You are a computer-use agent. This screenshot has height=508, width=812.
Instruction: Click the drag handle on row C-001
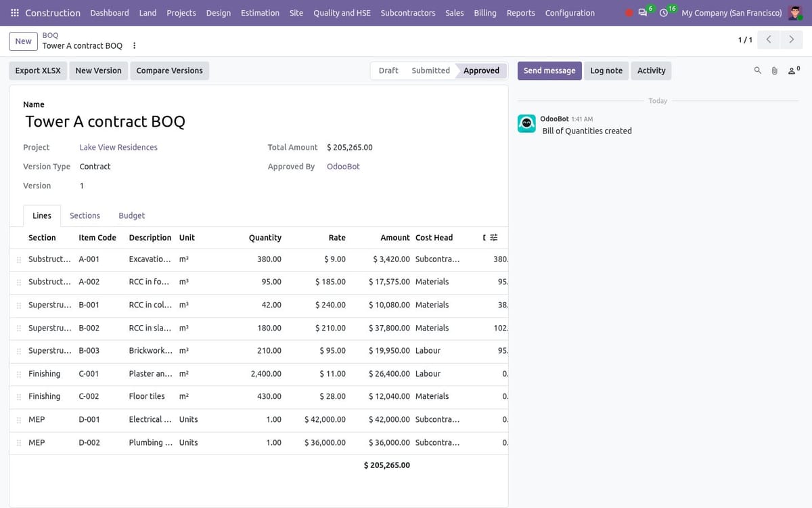(19, 374)
